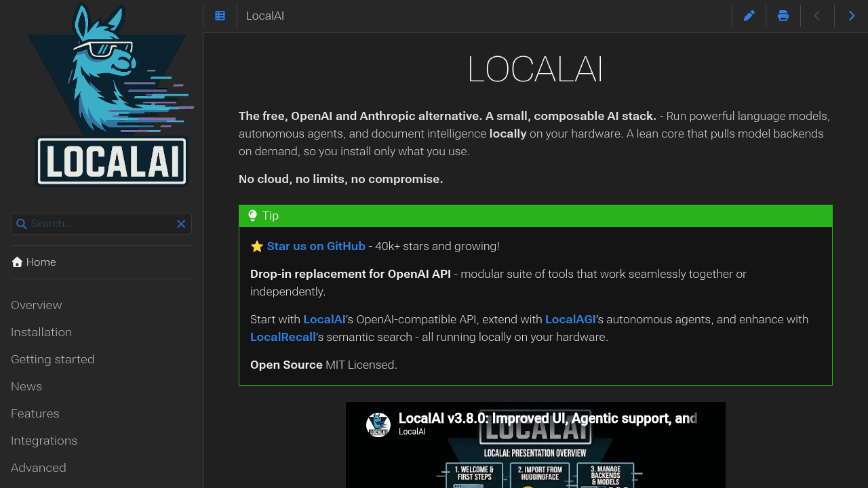Click the LocalAI breadcrumb in the top bar

click(x=265, y=16)
